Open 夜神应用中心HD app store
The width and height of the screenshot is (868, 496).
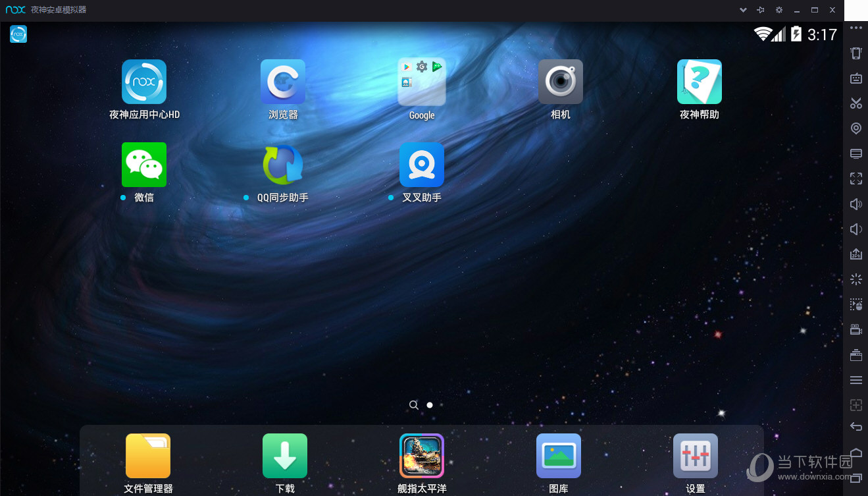[x=143, y=82]
